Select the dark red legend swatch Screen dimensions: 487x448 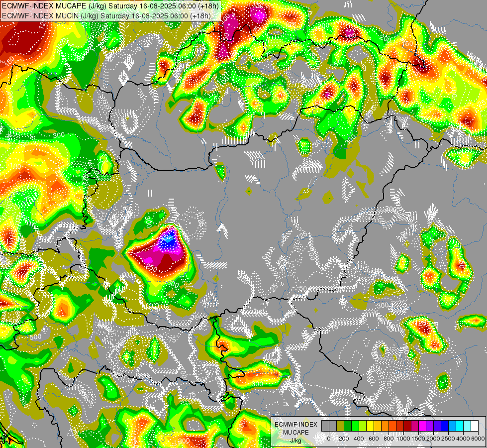tap(408, 426)
